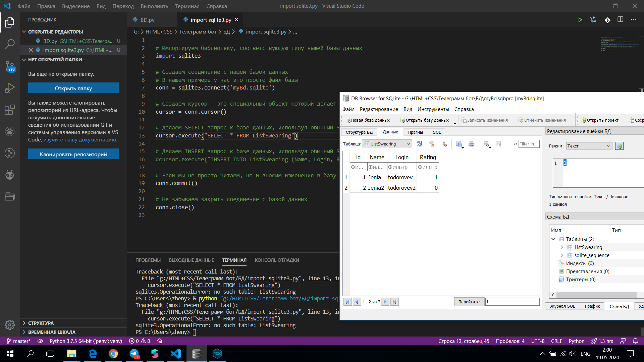Open the Таблица ListSwearing dropdown
This screenshot has height=362, width=644.
pyautogui.click(x=387, y=144)
